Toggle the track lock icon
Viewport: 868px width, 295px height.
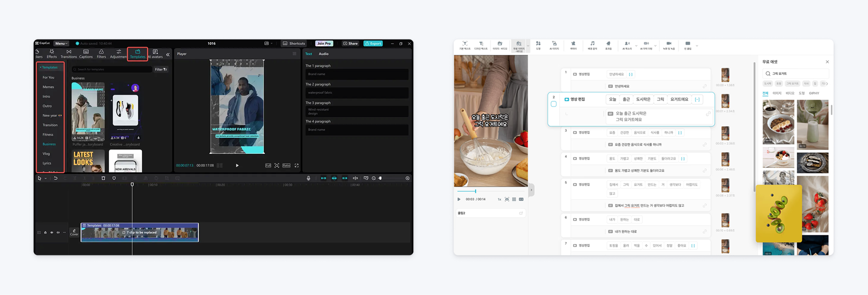[45, 233]
